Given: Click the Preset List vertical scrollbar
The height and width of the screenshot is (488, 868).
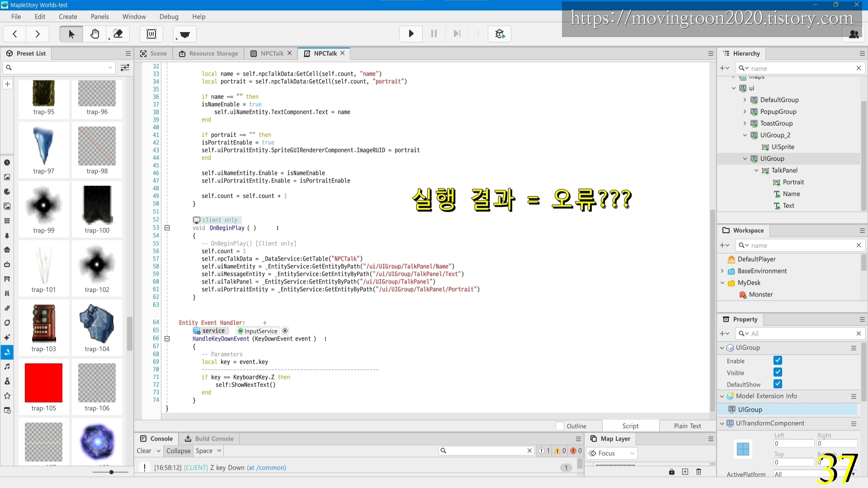Looking at the screenshot, I should pyautogui.click(x=130, y=334).
